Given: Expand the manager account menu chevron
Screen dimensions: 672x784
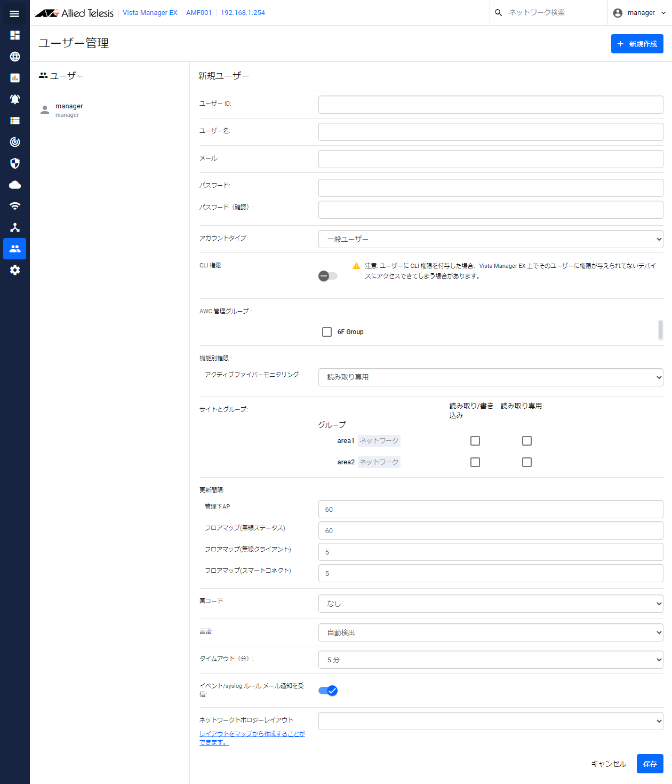Looking at the screenshot, I should (663, 13).
